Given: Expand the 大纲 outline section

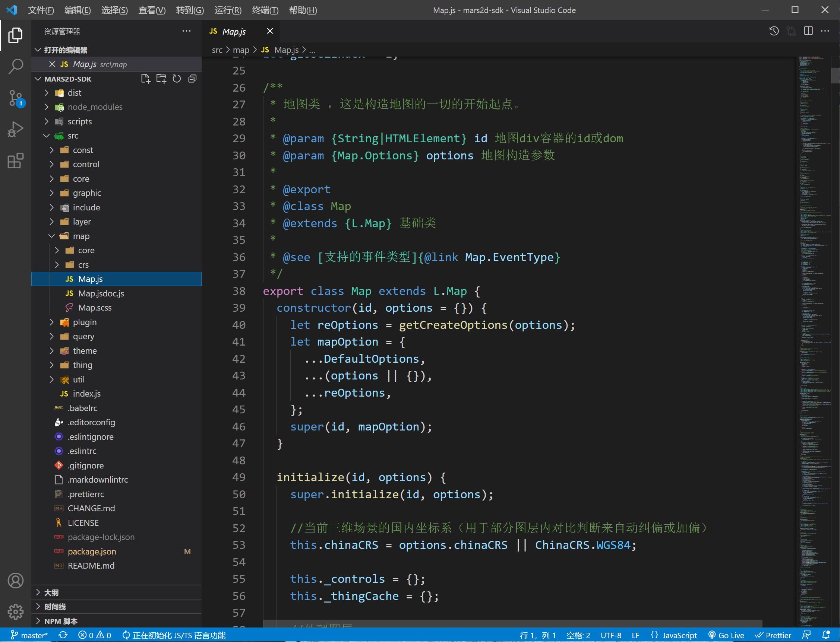Looking at the screenshot, I should click(x=117, y=592).
